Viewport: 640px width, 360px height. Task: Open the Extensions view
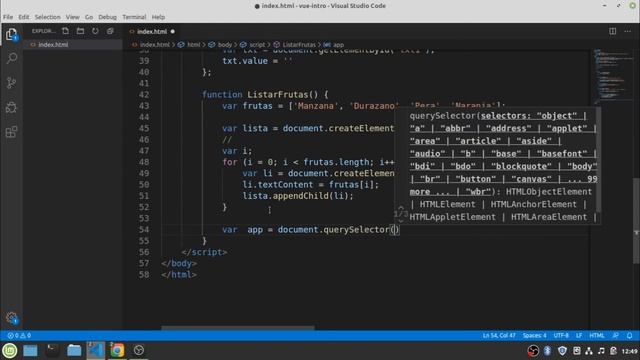pyautogui.click(x=11, y=132)
